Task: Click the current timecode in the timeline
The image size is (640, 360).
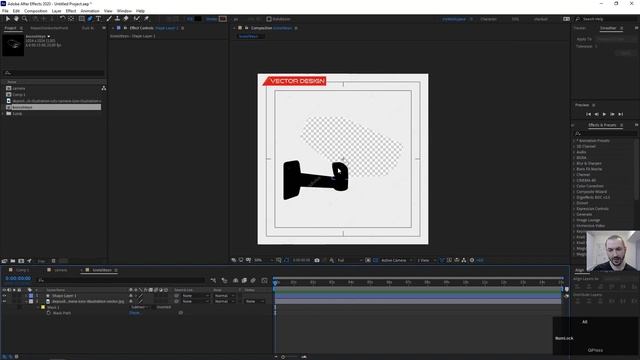Action: [x=18, y=278]
